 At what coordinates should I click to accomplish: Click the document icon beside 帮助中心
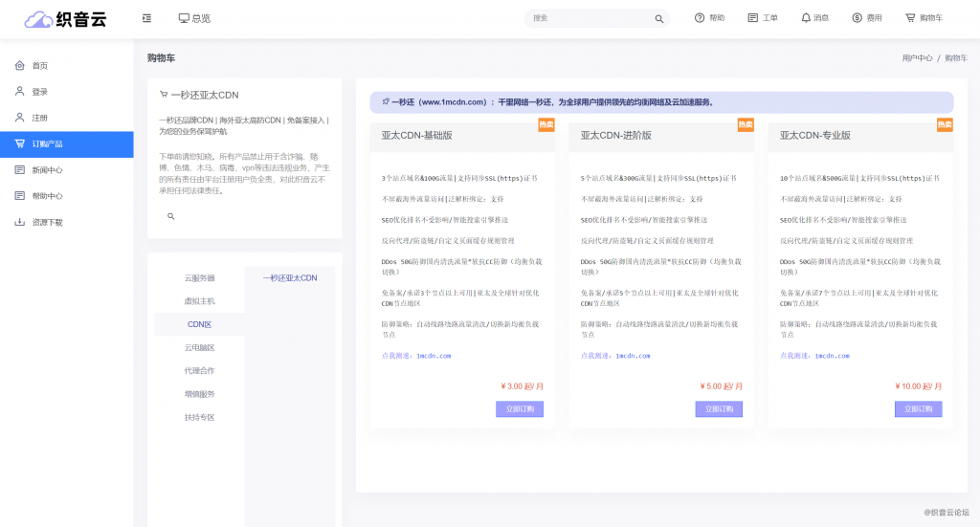tap(19, 196)
